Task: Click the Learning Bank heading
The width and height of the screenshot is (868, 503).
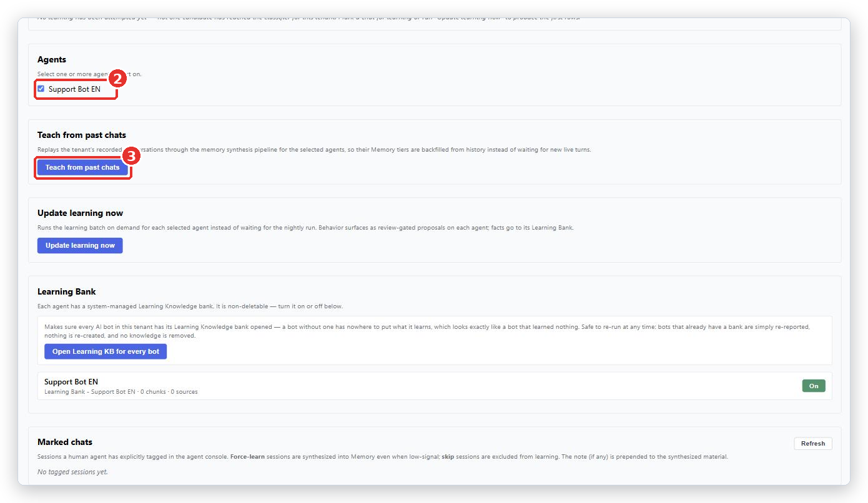Action: 67,291
